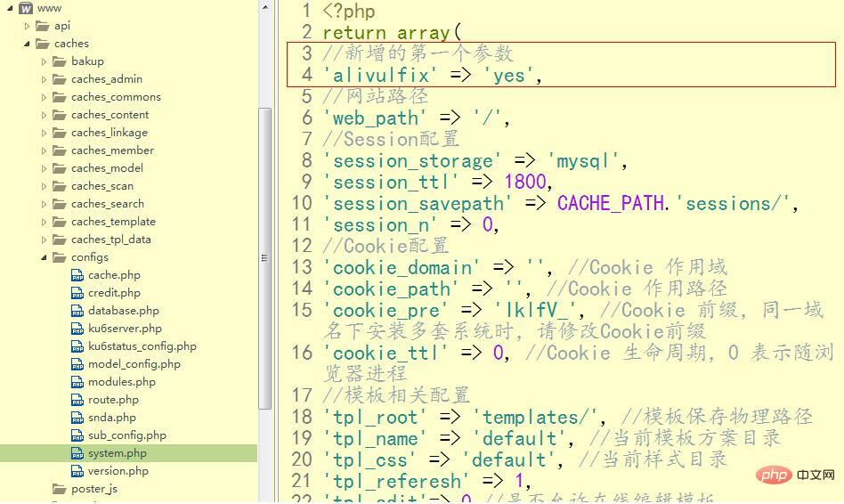Image resolution: width=844 pixels, height=504 pixels.
Task: Click 'cookie_pre' key on line 15
Action: (385, 311)
